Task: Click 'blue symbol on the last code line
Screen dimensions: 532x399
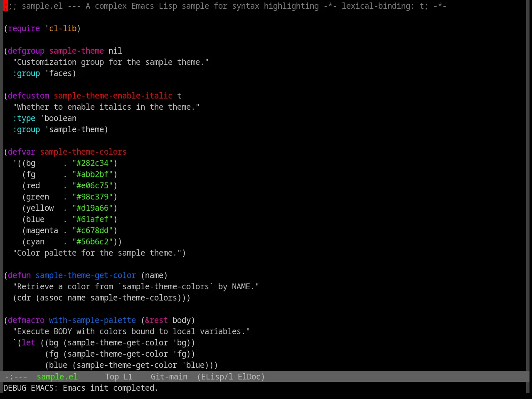Action: point(193,365)
